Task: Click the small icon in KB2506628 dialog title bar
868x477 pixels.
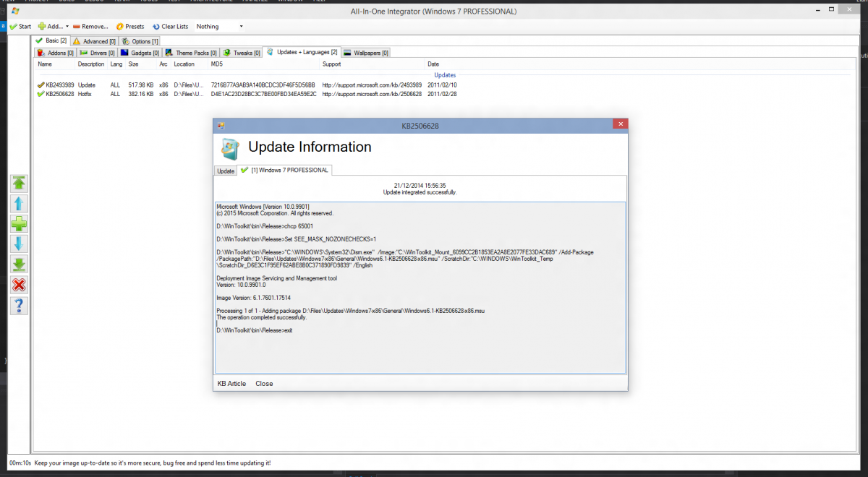Action: pos(221,125)
